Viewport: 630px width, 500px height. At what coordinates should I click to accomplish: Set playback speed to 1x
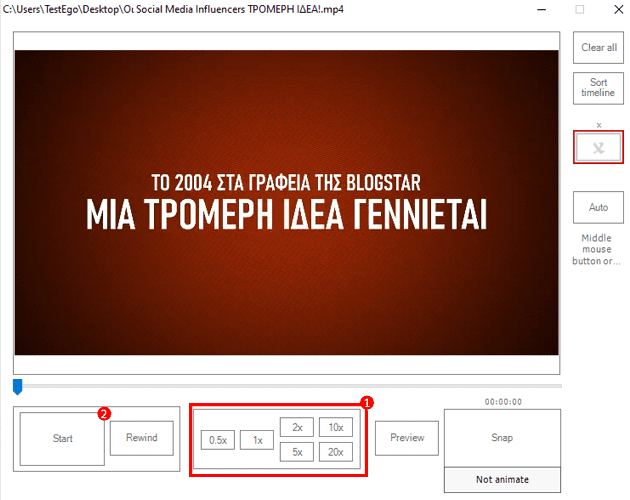tap(257, 440)
